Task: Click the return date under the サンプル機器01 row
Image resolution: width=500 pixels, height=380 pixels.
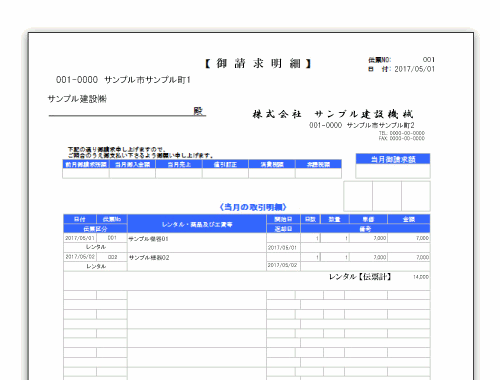Action: 282,248
